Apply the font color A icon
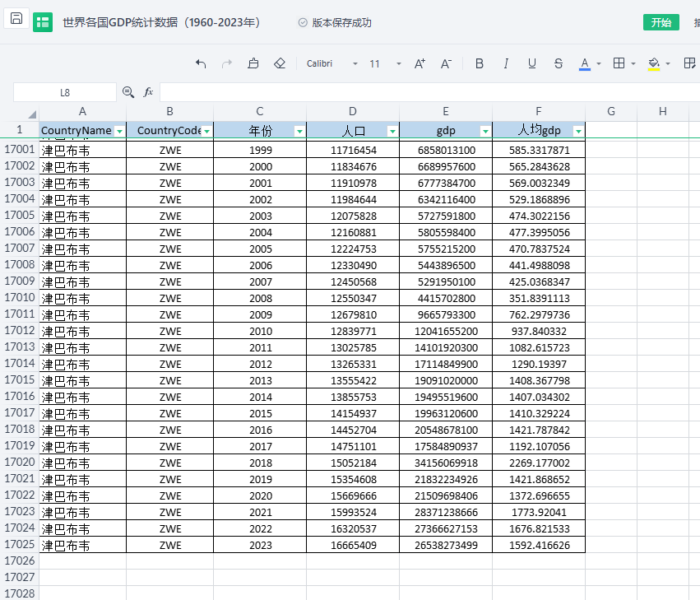The width and height of the screenshot is (700, 600). point(584,64)
